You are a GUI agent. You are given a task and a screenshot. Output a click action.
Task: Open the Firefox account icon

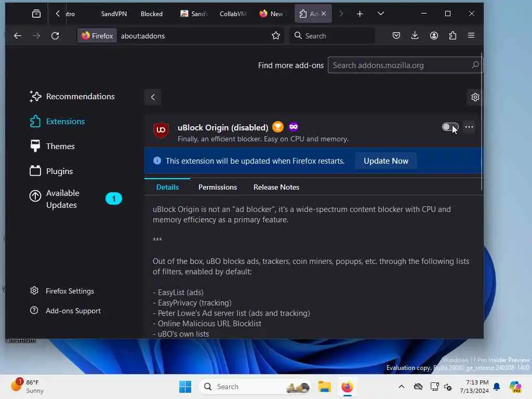coord(434,36)
